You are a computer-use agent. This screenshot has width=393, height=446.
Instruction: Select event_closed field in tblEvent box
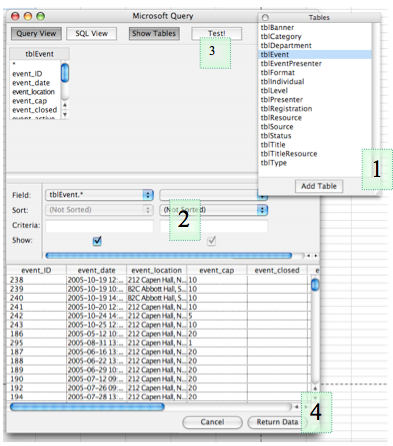click(35, 110)
